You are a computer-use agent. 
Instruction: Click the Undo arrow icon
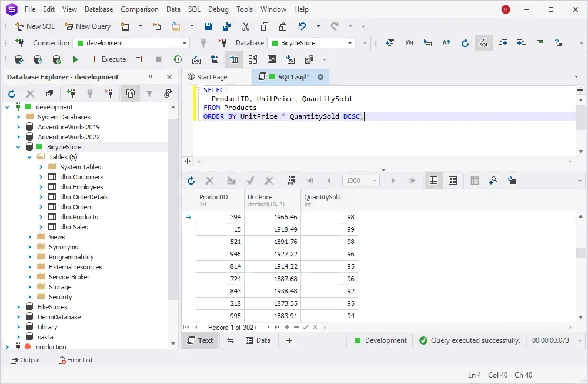(x=302, y=26)
